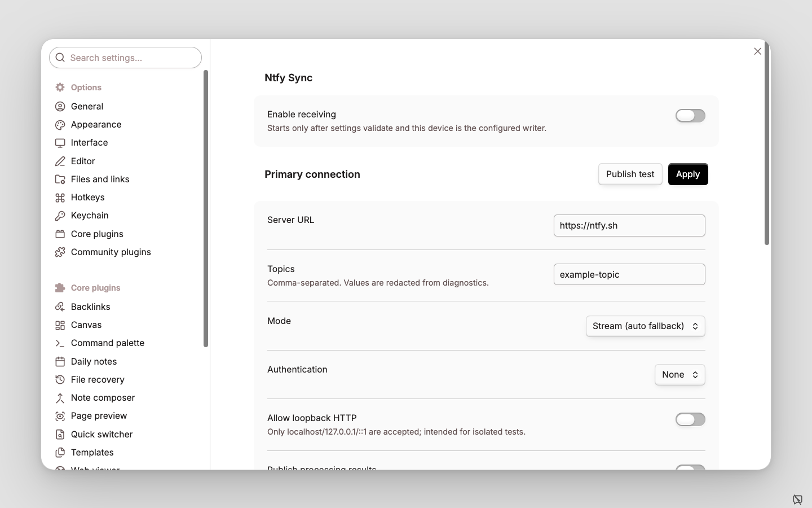Open Files and links settings

[x=125, y=179]
